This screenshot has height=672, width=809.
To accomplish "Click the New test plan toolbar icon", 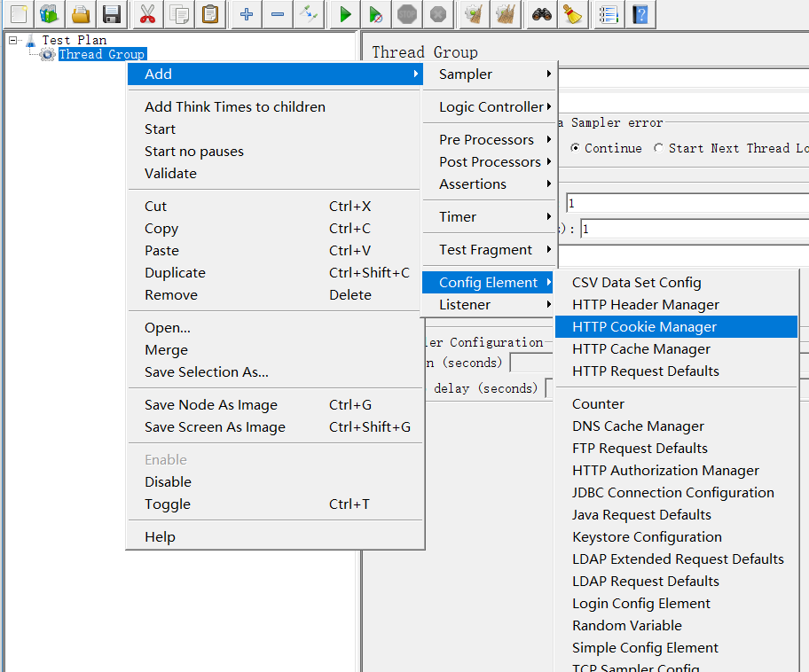I will (19, 14).
